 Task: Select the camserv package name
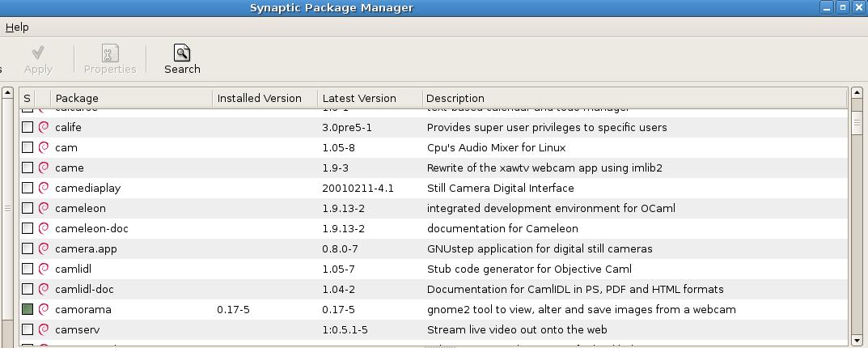pyautogui.click(x=77, y=329)
